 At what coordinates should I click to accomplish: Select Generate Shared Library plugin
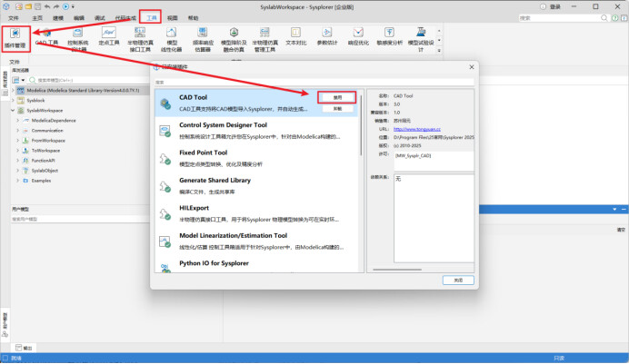pyautogui.click(x=256, y=186)
